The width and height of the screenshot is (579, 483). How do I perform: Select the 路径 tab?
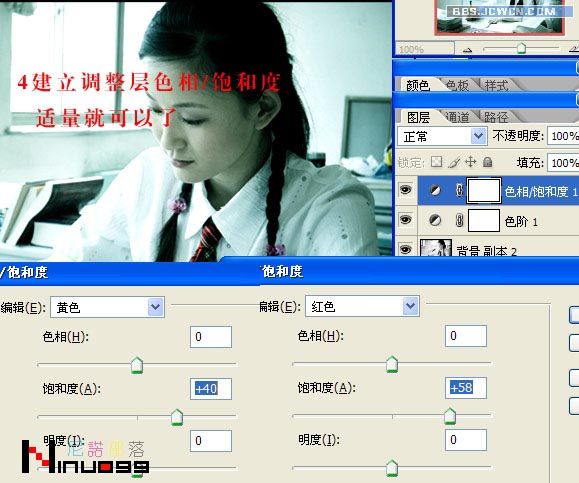pos(496,117)
